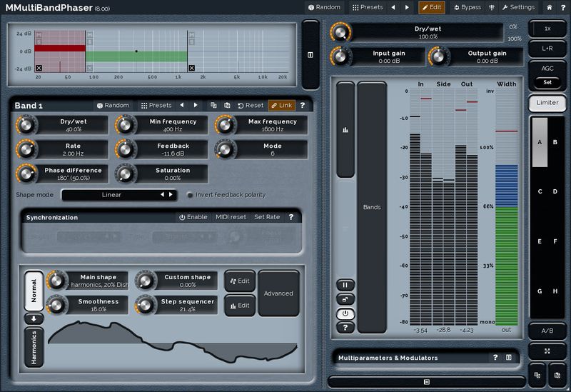Click the down arrow between Normal and Harmonics
The height and width of the screenshot is (392, 571).
coord(34,318)
